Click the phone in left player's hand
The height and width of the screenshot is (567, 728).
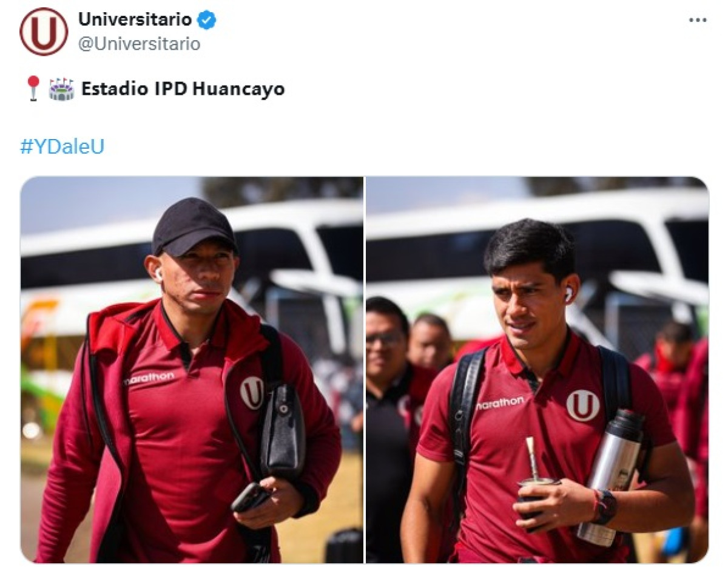pyautogui.click(x=251, y=498)
